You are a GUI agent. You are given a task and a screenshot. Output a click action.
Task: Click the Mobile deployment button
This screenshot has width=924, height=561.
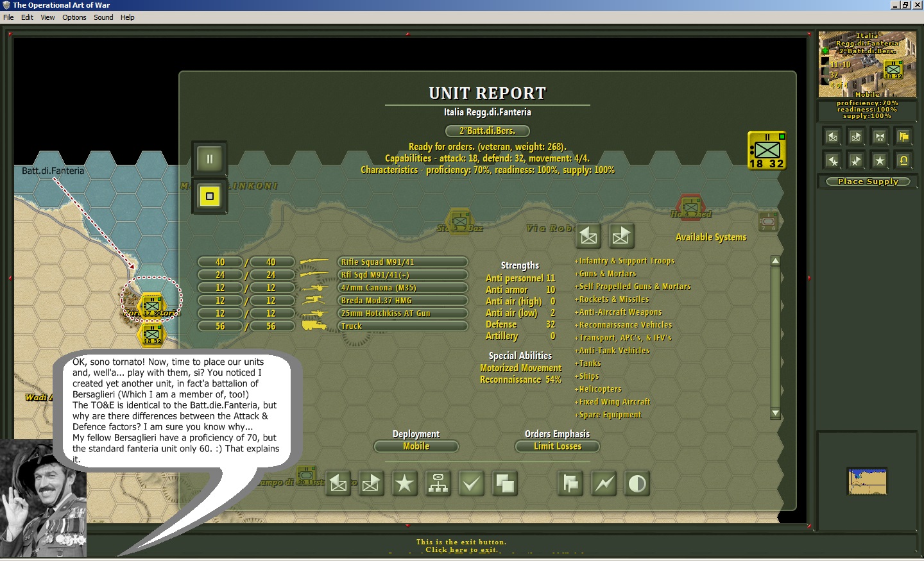pyautogui.click(x=416, y=446)
